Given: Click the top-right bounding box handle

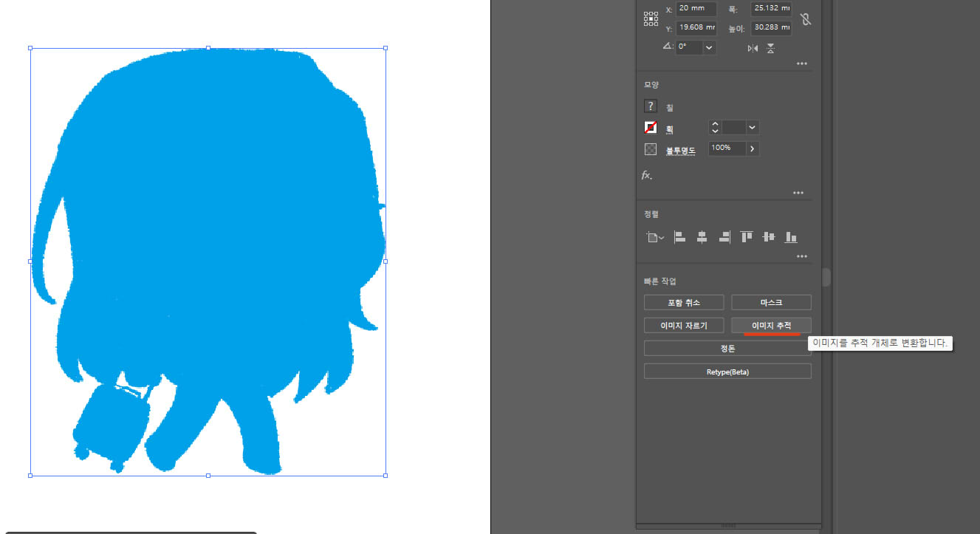Looking at the screenshot, I should coord(386,48).
